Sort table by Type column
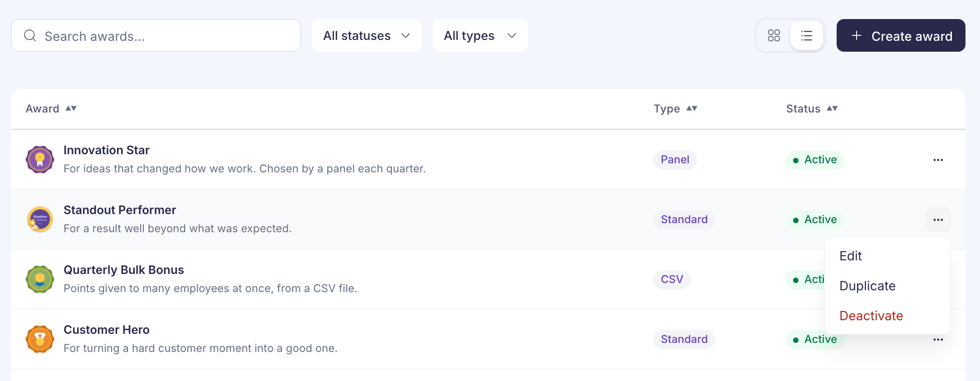The height and width of the screenshot is (381, 980). 675,109
